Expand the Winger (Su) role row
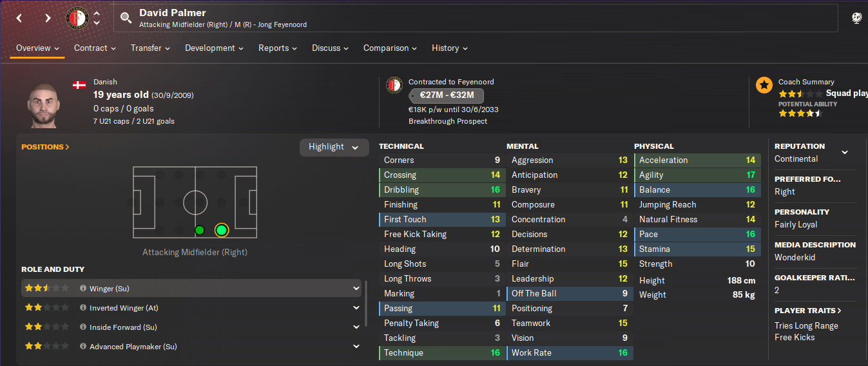 click(x=356, y=289)
